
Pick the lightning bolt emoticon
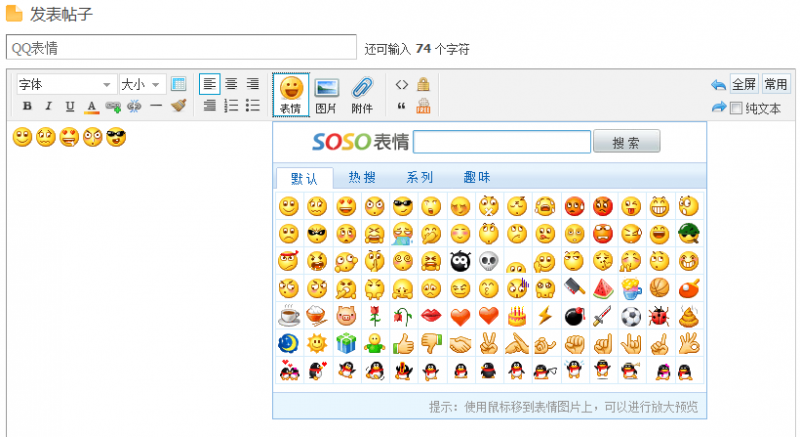[x=545, y=317]
